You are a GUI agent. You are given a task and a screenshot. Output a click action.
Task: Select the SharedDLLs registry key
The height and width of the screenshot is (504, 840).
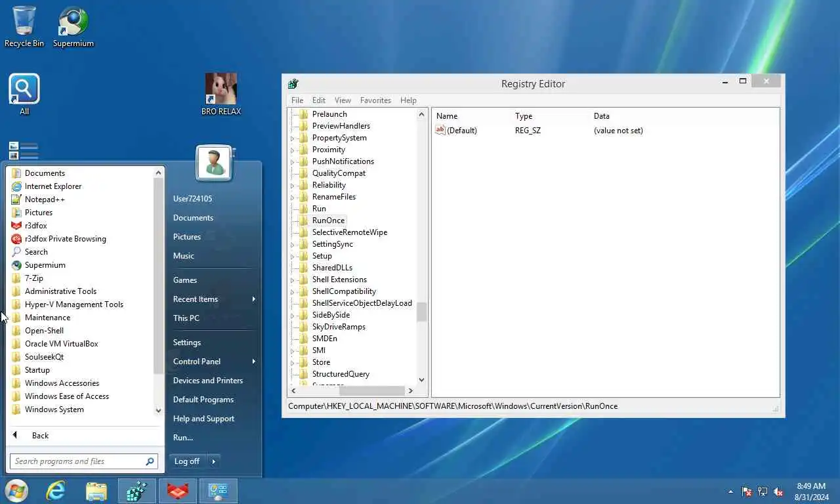332,268
